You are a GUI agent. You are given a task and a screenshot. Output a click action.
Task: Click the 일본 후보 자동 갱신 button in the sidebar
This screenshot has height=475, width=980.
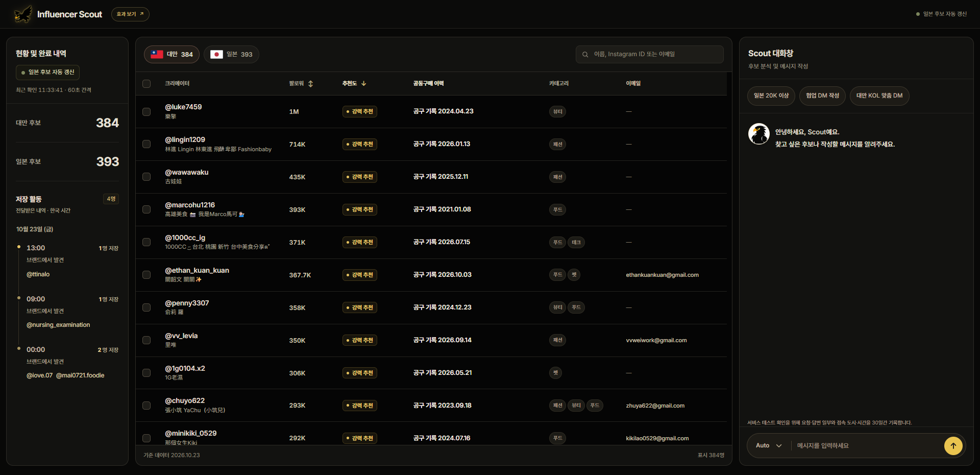pyautogui.click(x=47, y=73)
